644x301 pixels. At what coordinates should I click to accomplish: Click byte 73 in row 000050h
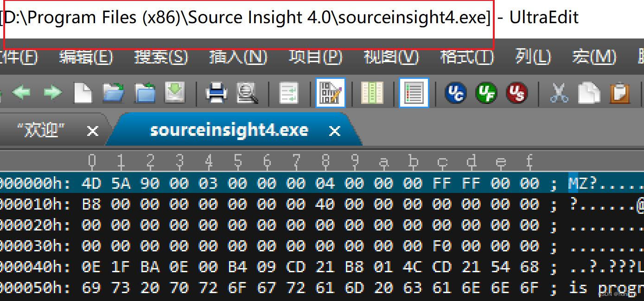pyautogui.click(x=120, y=288)
